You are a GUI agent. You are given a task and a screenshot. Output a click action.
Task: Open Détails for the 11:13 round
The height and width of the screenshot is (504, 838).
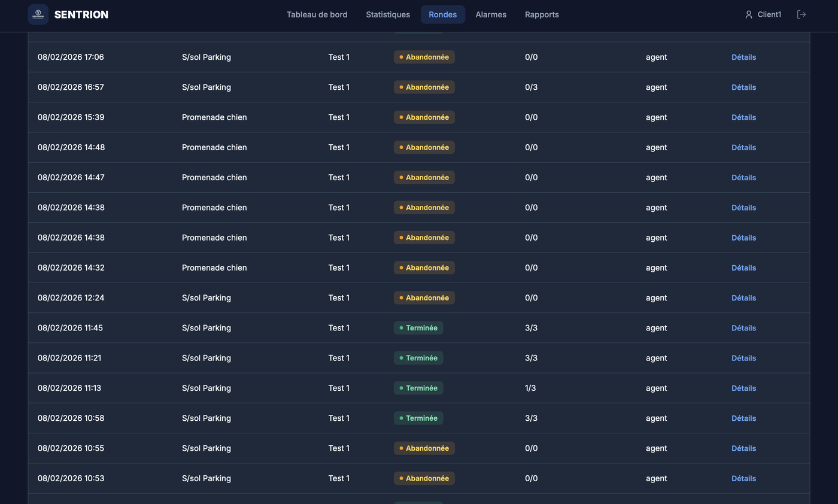tap(743, 388)
